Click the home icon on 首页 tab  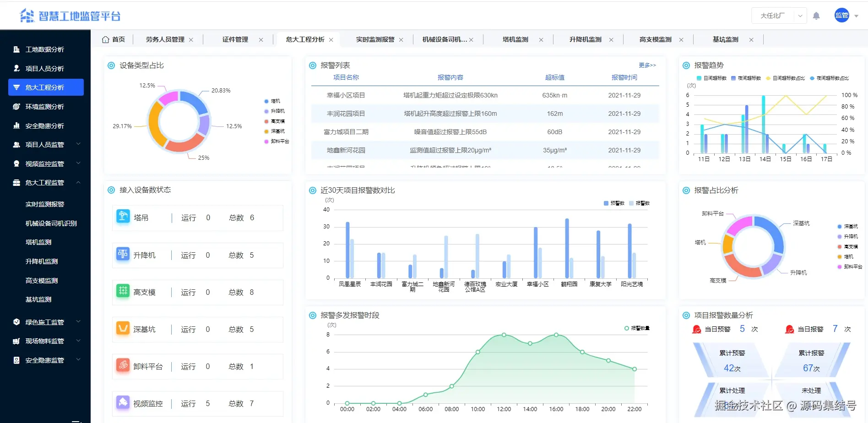(106, 39)
